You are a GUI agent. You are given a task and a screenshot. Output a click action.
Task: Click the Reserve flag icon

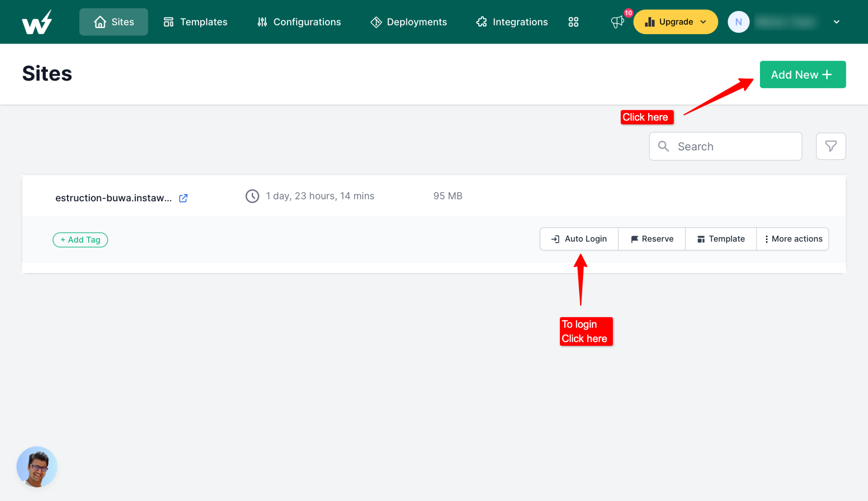point(634,238)
